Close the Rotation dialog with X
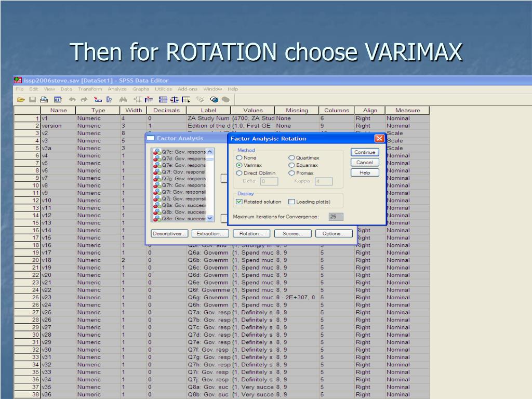Viewport: 532px width, 399px height. tap(379, 138)
